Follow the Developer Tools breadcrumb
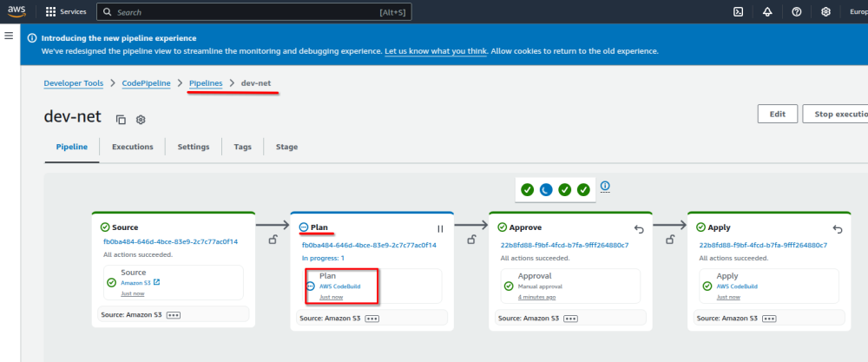This screenshot has height=362, width=868. [74, 83]
